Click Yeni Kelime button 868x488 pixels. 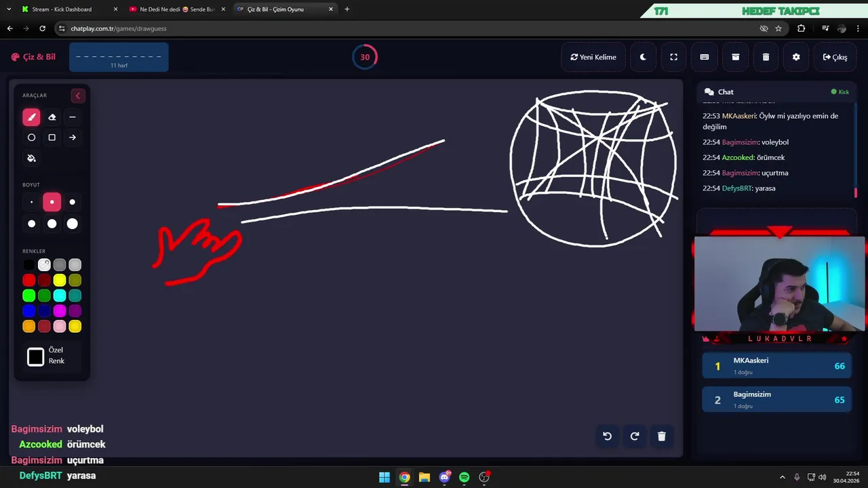(x=593, y=57)
